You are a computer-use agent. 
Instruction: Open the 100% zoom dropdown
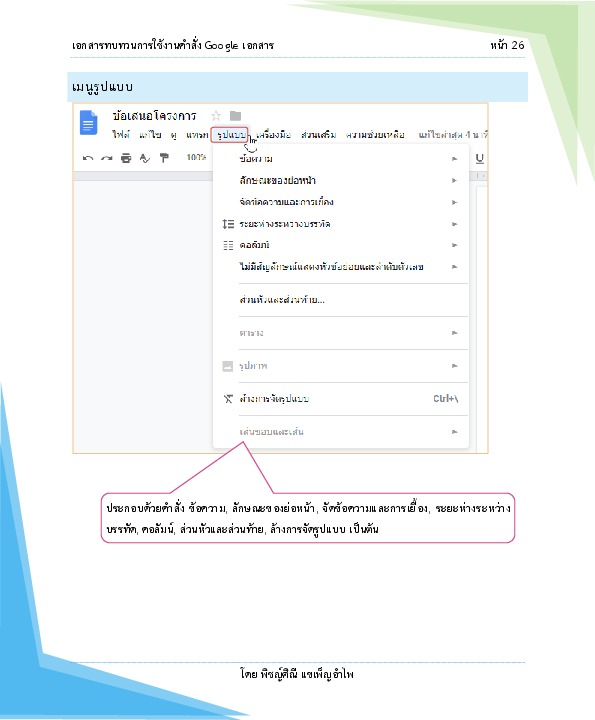(x=196, y=158)
